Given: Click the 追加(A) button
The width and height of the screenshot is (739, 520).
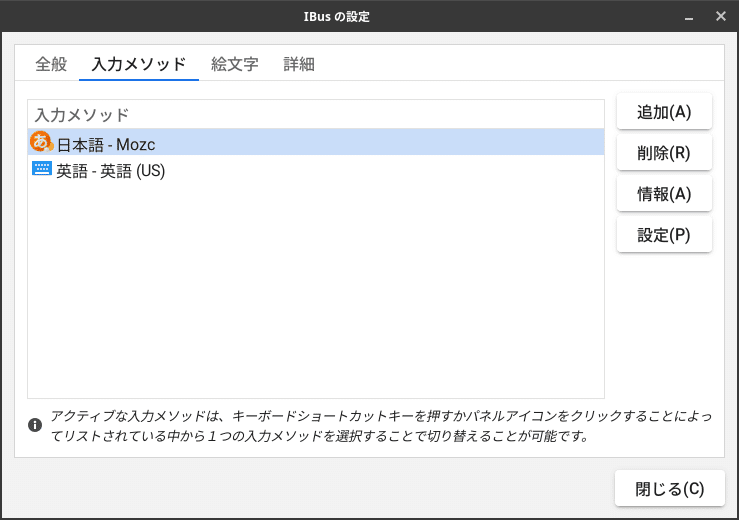Looking at the screenshot, I should (664, 112).
